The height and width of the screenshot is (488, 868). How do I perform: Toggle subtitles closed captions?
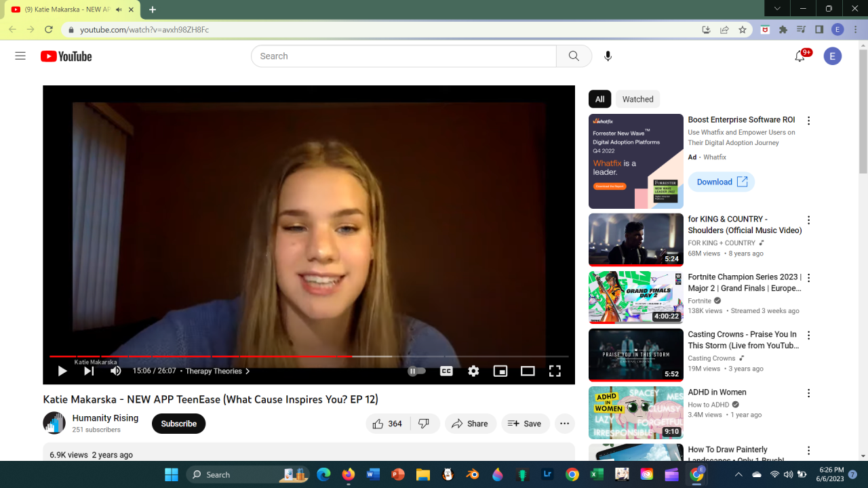coord(446,371)
